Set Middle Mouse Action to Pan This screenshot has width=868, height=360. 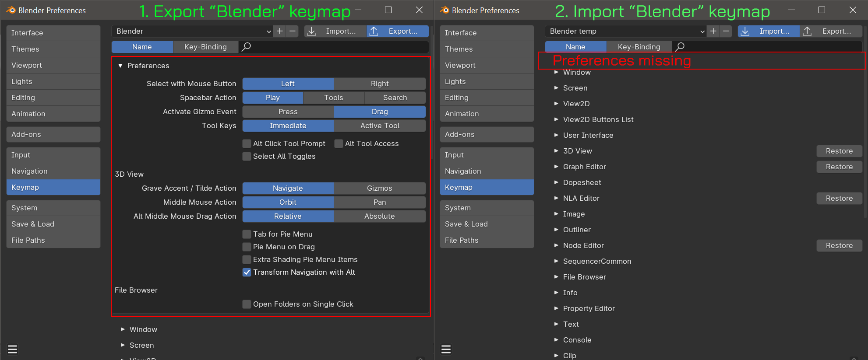[x=380, y=202]
